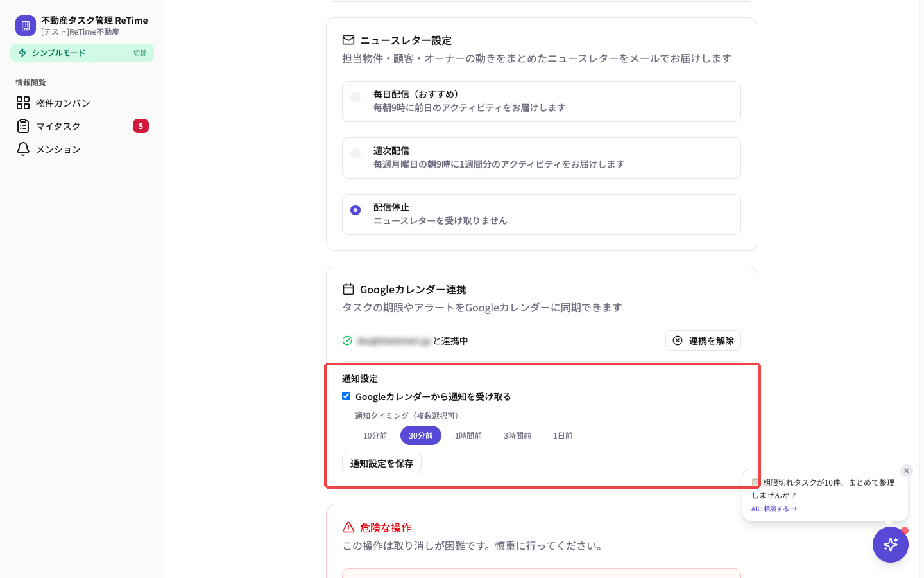Select 週次配信 radio option
The width and height of the screenshot is (924, 578).
pyautogui.click(x=355, y=153)
